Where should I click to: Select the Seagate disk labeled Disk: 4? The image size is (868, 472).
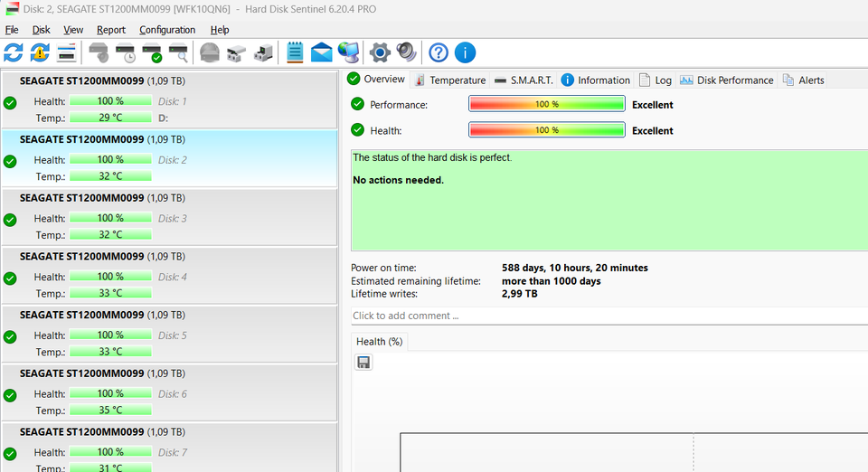[169, 276]
